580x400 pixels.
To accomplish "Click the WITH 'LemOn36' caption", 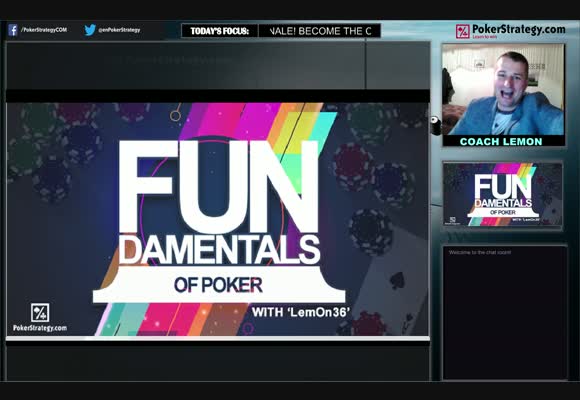I will (x=300, y=313).
